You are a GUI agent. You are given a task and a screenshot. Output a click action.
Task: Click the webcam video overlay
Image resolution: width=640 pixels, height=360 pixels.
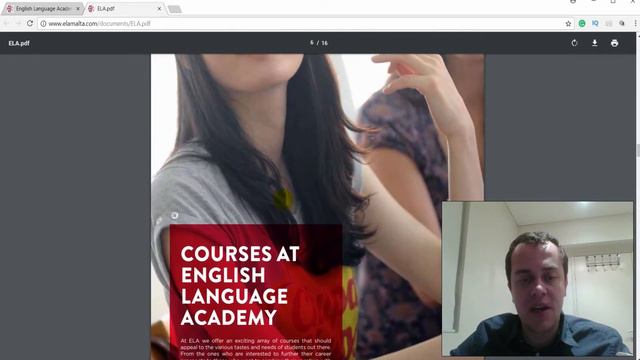click(537, 279)
